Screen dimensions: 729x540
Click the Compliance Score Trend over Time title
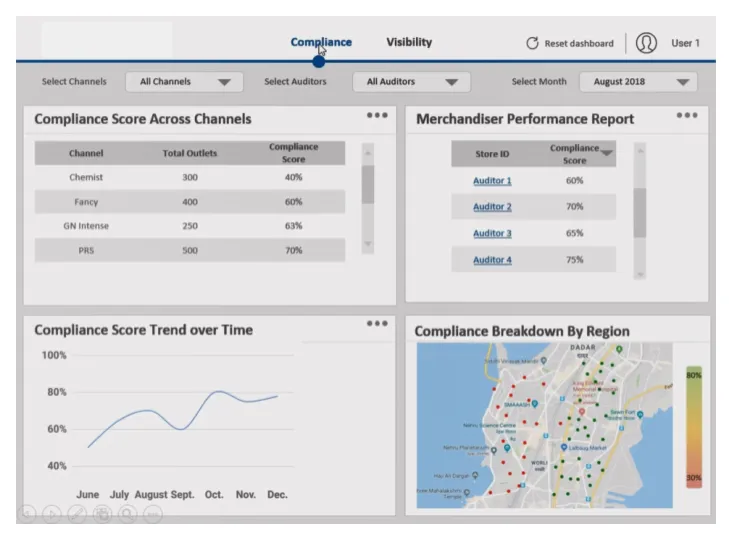point(144,330)
